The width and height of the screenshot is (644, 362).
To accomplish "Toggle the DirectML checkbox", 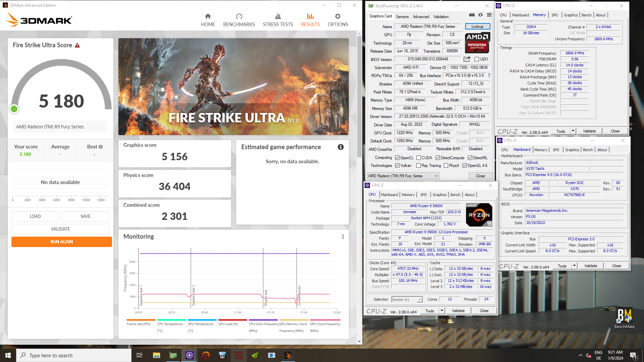I will (x=470, y=158).
